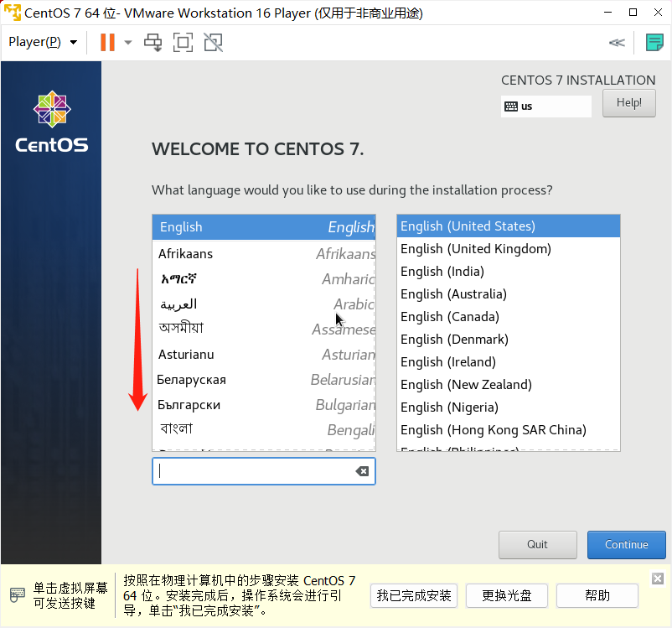Image resolution: width=672 pixels, height=628 pixels.
Task: Click Quit to exit installer
Action: click(537, 545)
